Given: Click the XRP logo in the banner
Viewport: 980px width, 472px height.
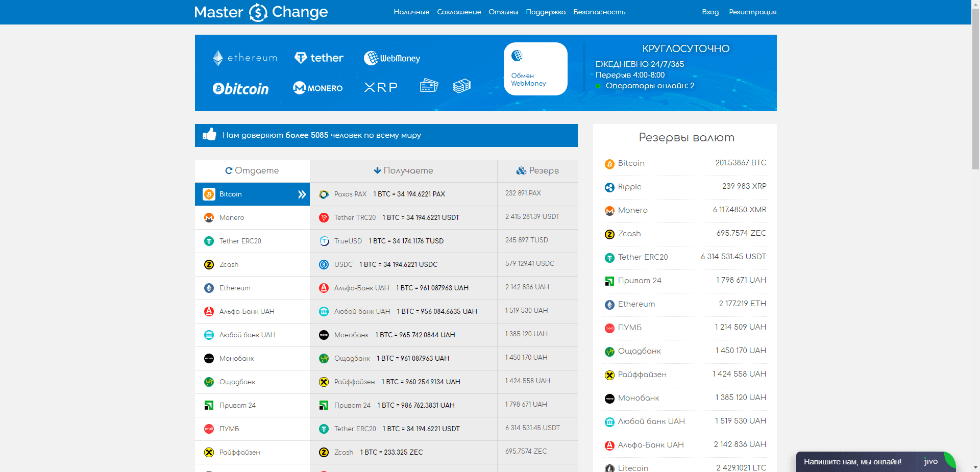Looking at the screenshot, I should pos(380,87).
